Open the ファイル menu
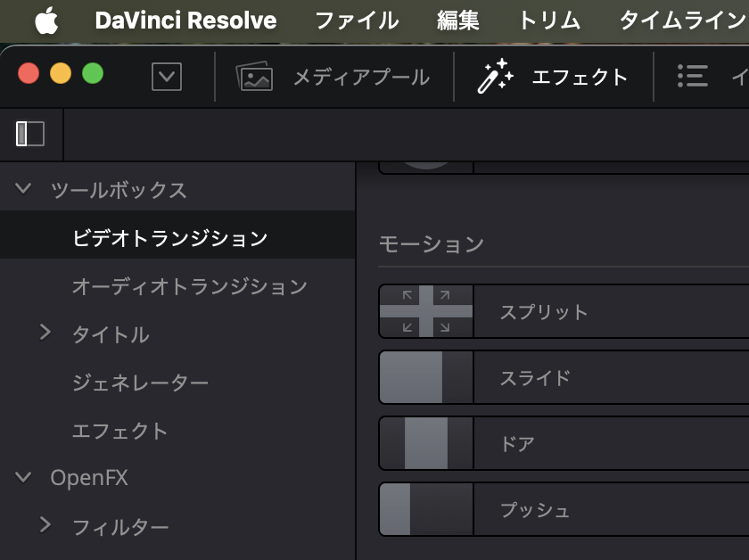Viewport: 749px width, 560px height. [x=357, y=21]
